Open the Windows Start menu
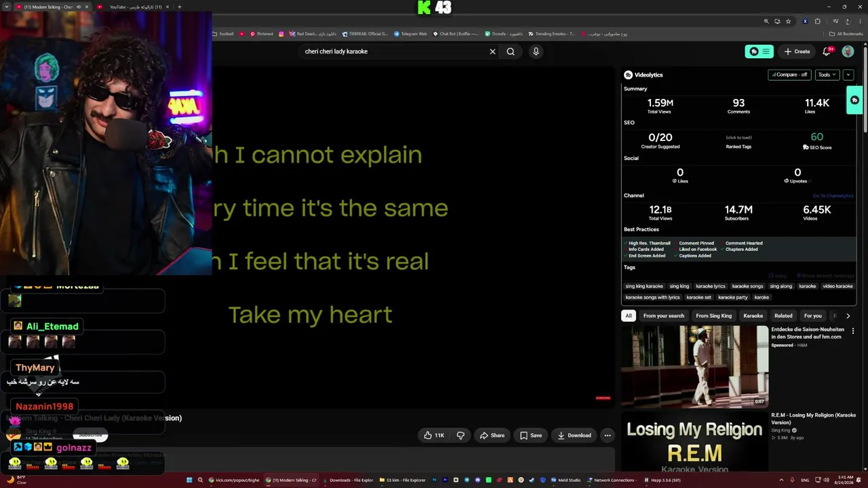This screenshot has height=488, width=868. (x=189, y=480)
